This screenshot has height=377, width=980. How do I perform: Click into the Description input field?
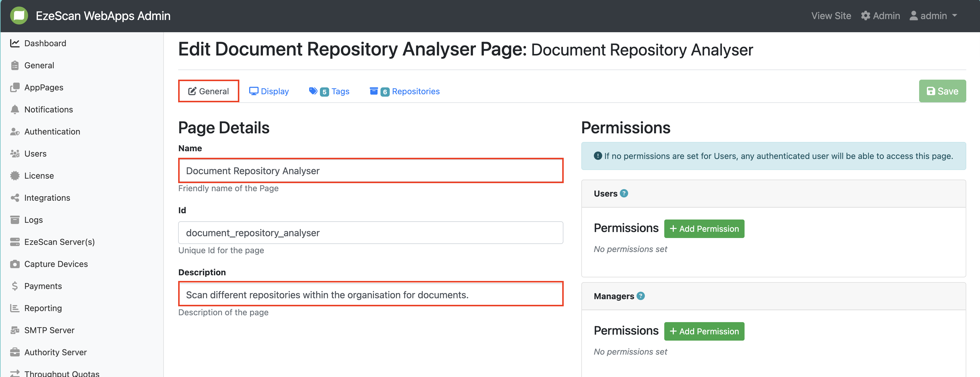click(x=371, y=294)
